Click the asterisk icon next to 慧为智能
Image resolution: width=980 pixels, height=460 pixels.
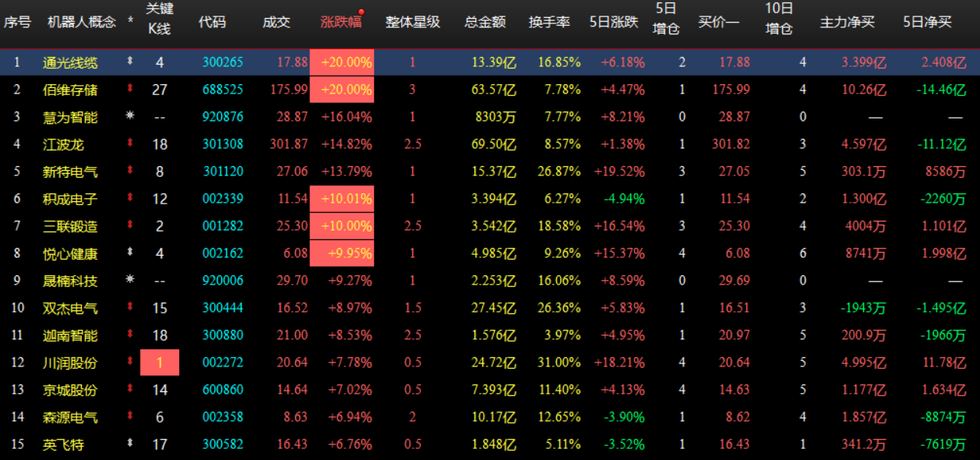point(130,114)
